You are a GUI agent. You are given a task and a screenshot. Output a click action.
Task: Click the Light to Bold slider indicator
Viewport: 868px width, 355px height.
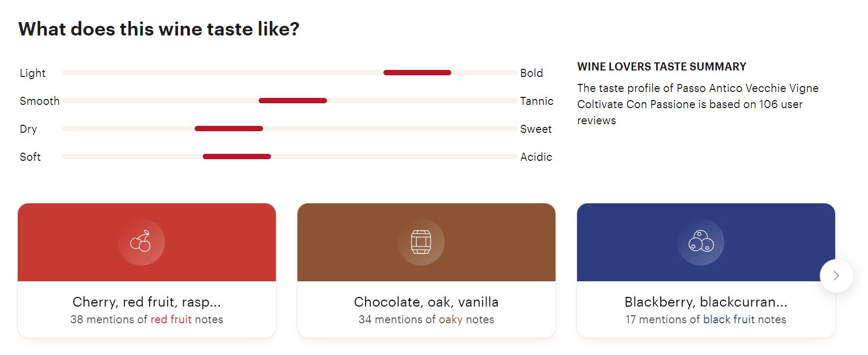[417, 73]
